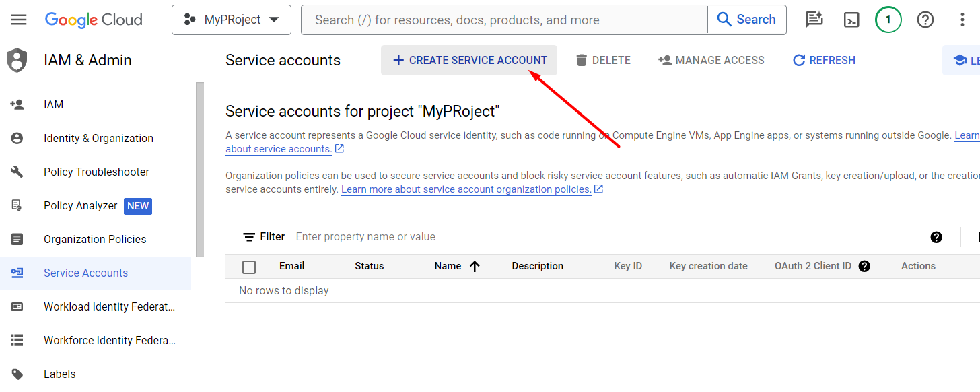Viewport: 980px width, 392px height.
Task: Open notifications badge showing 1
Action: click(x=888, y=20)
